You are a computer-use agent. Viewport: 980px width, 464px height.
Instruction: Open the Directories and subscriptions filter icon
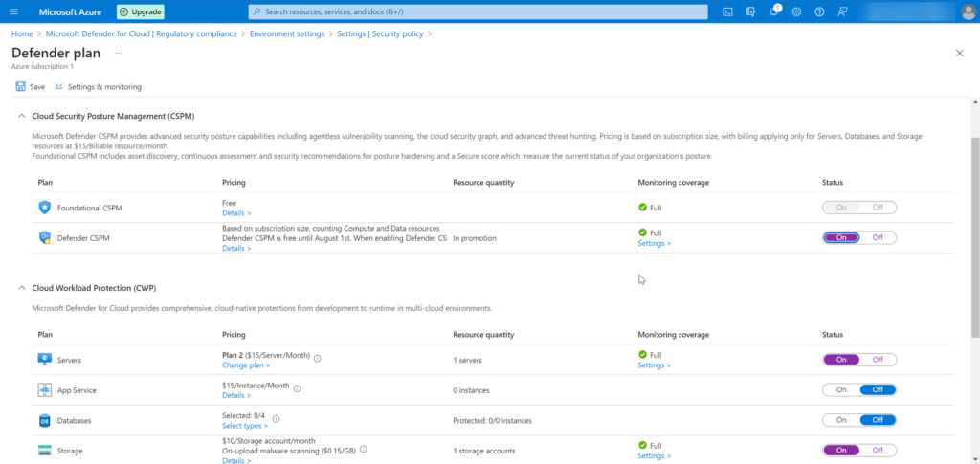click(x=750, y=11)
